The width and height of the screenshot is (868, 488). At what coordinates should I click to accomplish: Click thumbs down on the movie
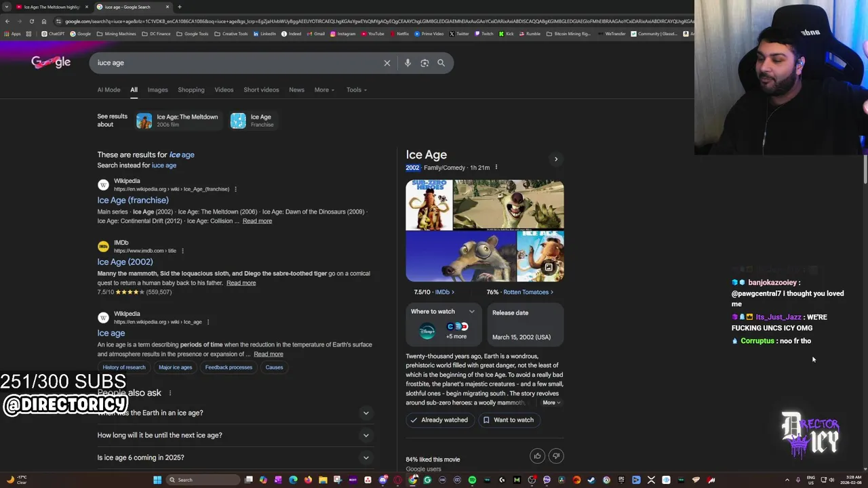[556, 456]
